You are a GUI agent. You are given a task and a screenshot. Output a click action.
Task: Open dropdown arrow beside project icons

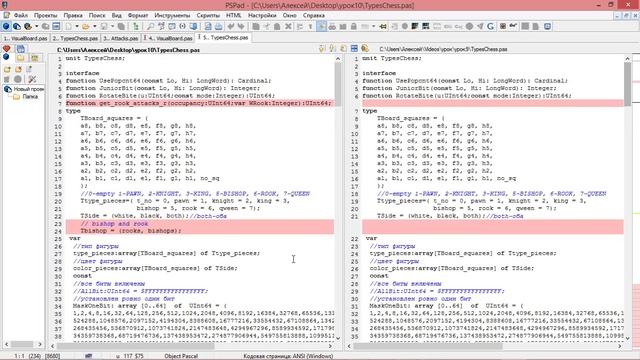(x=36, y=27)
